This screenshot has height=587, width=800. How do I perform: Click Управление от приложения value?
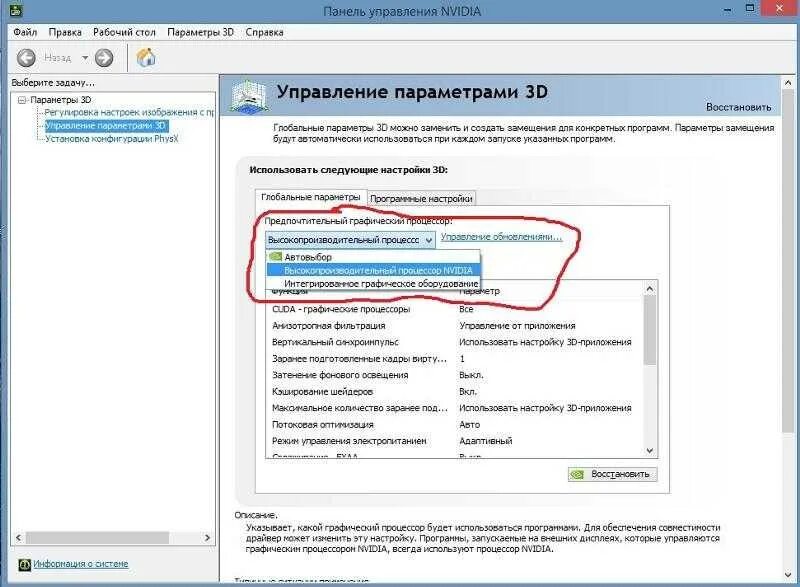[517, 325]
